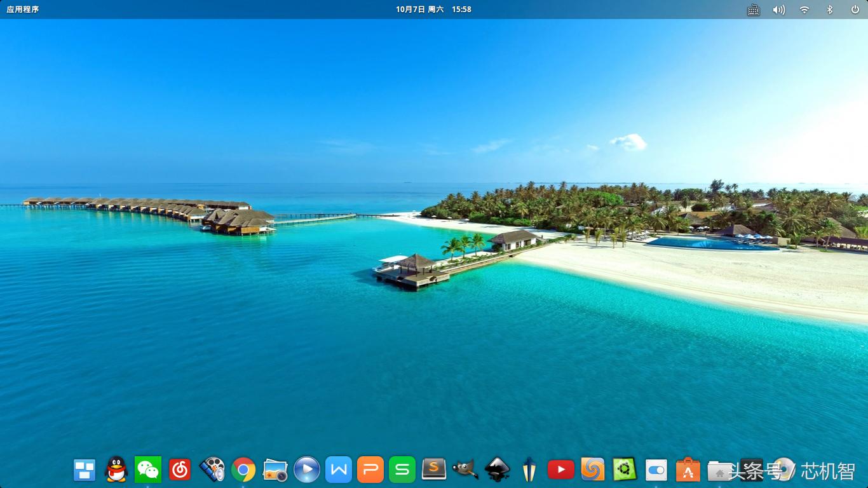Screen dimensions: 868x488
Task: Launch NetEase Cloud Music
Action: pyautogui.click(x=180, y=470)
